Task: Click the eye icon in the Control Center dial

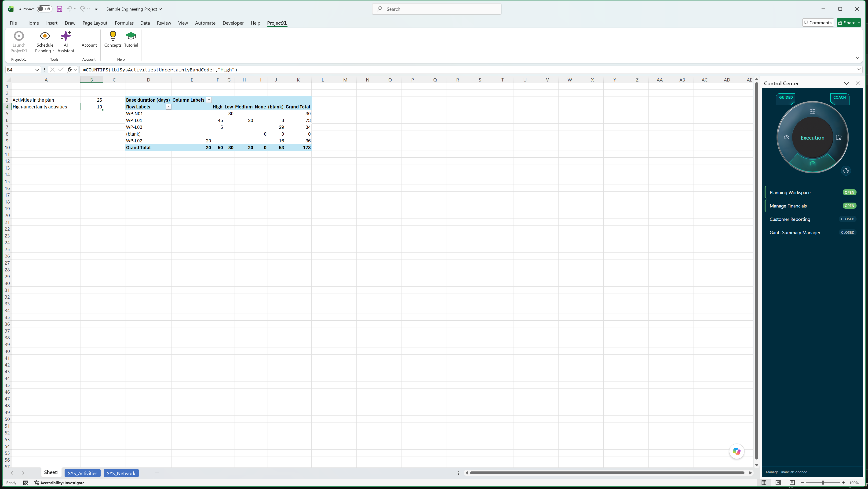Action: pos(786,138)
